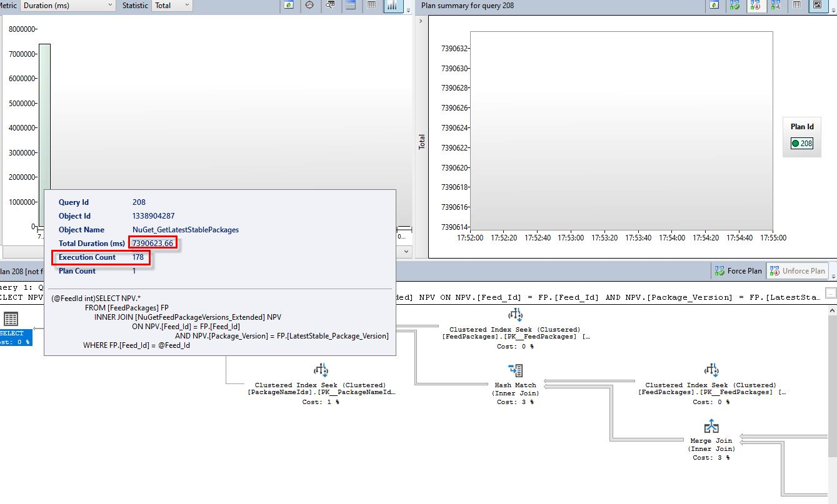The image size is (837, 504).
Task: Open left toolbar overflow options arrow
Action: click(409, 11)
